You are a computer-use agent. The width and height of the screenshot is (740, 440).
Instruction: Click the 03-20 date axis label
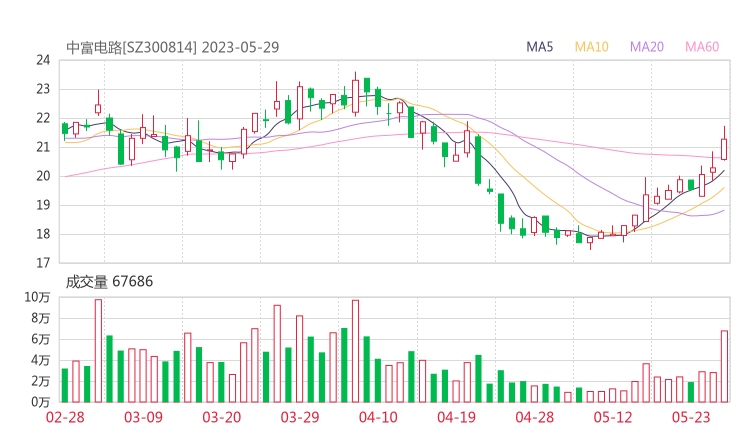222,417
